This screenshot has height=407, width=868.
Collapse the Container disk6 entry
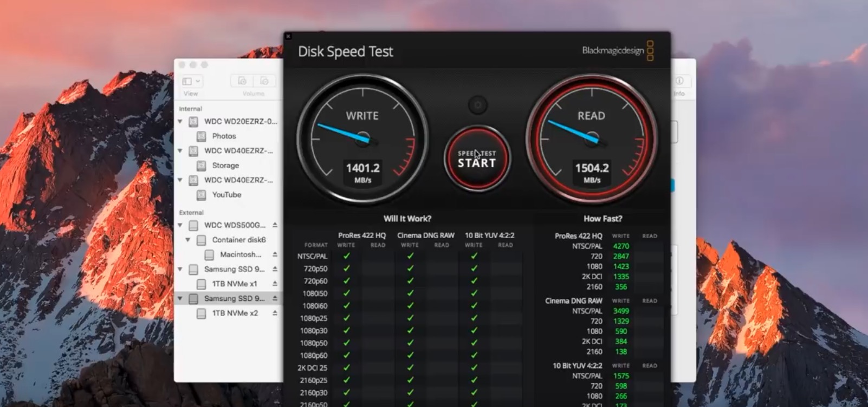coord(188,239)
